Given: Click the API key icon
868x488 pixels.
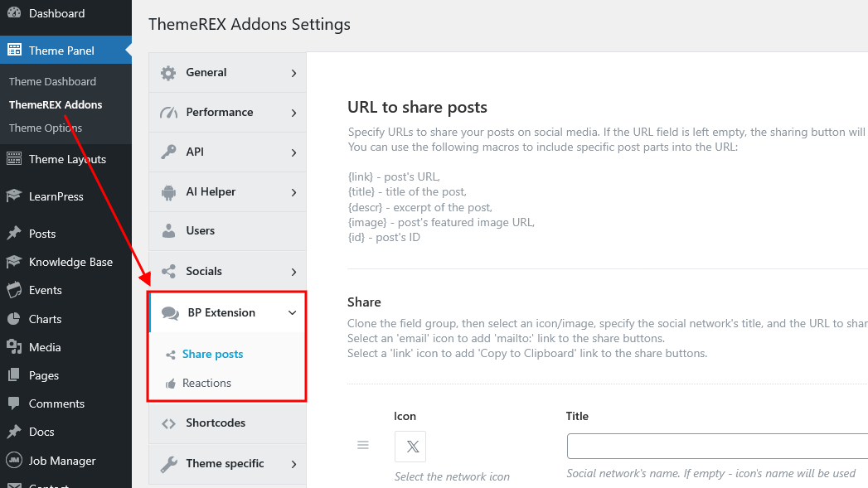Looking at the screenshot, I should pos(168,152).
